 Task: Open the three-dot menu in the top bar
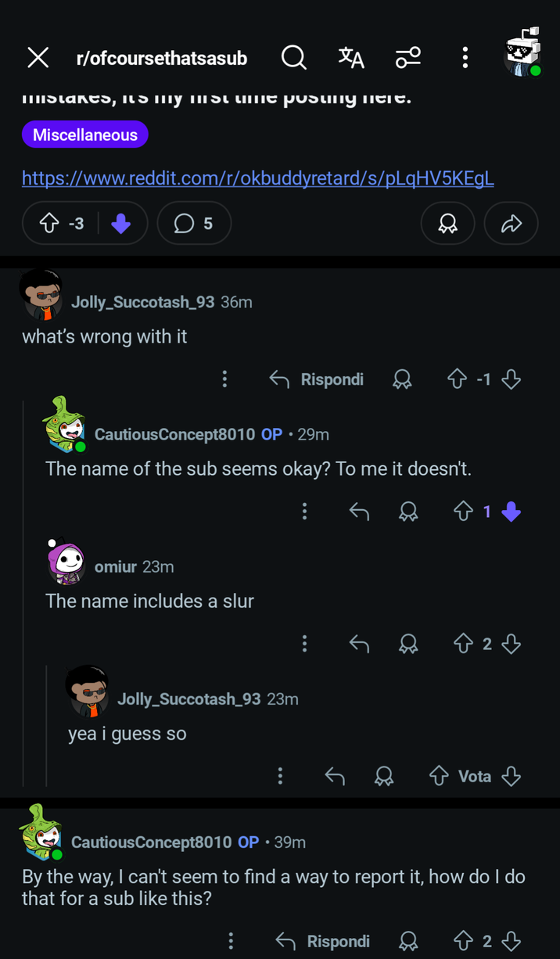tap(465, 57)
